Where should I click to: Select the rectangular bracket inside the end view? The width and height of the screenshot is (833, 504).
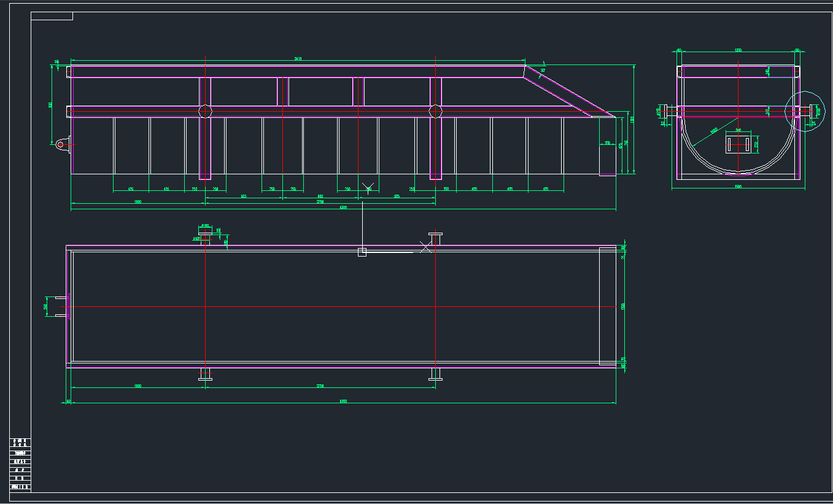738,144
